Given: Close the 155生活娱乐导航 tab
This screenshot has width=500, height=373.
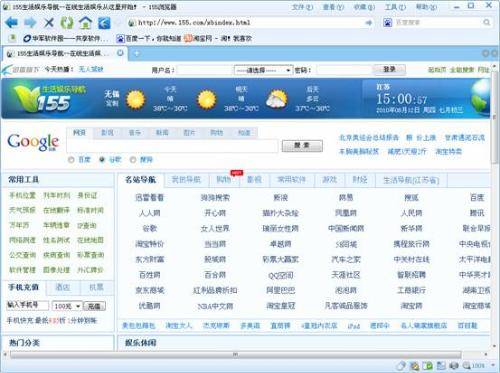Looking at the screenshot, I should click(x=120, y=53).
